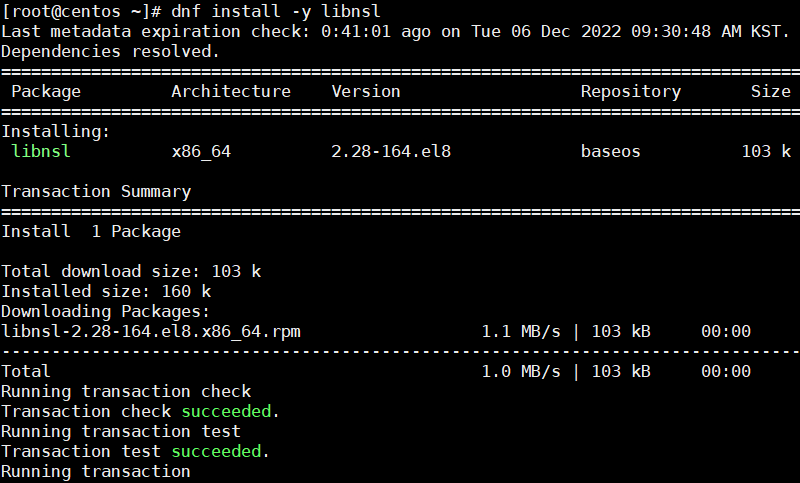This screenshot has height=483, width=800.
Task: Click the 'Dependencies resolved.' line
Action: point(110,52)
